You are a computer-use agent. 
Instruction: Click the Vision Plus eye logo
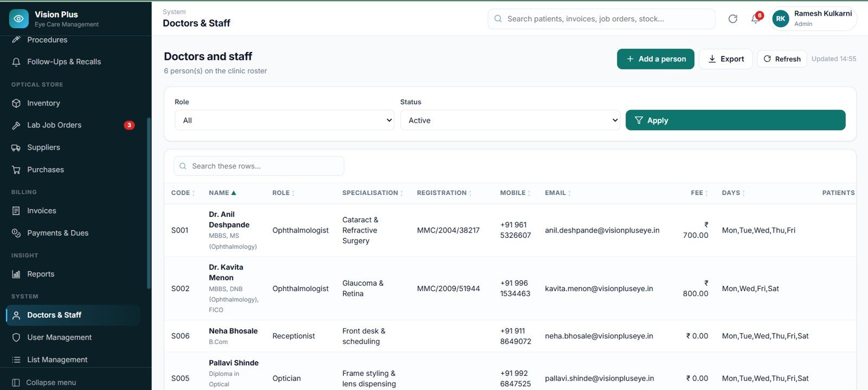click(18, 18)
